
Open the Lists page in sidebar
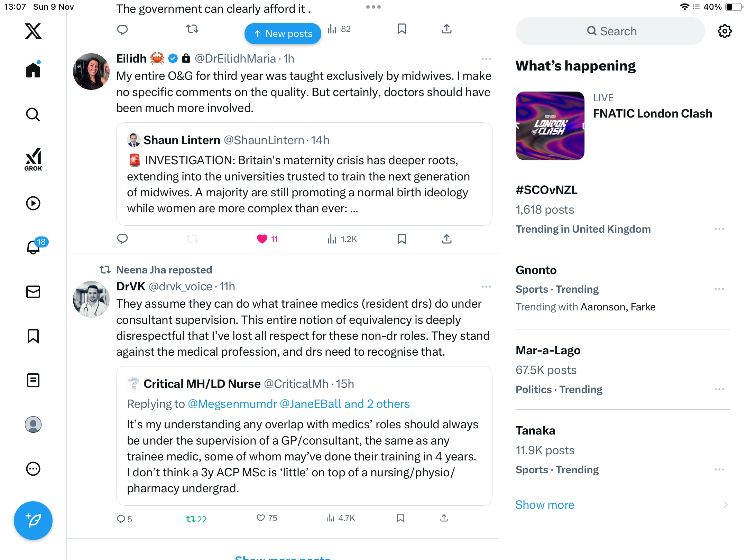[x=33, y=380]
